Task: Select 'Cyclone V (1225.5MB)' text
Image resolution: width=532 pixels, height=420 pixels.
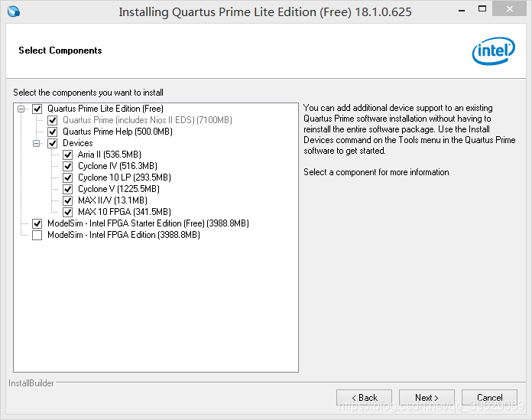Action: (118, 189)
